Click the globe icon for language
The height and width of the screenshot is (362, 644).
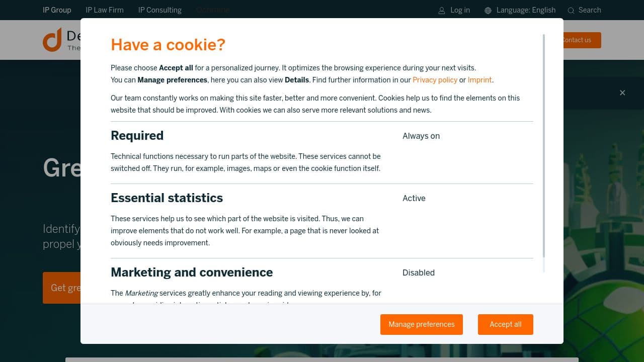coord(488,11)
